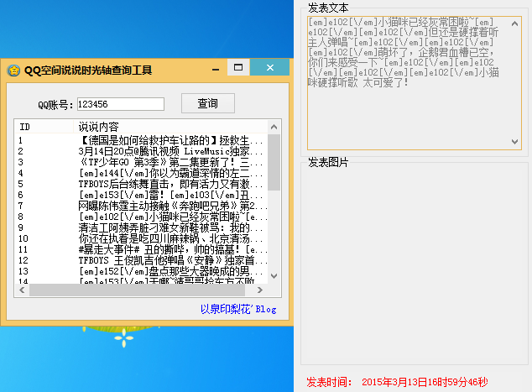Click the list's scroll down arrow

(274, 276)
